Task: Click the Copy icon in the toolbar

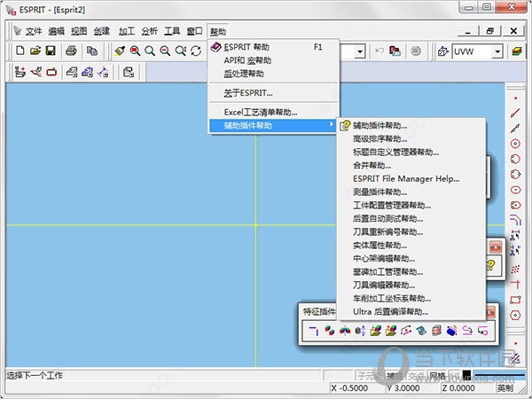Action: click(92, 51)
